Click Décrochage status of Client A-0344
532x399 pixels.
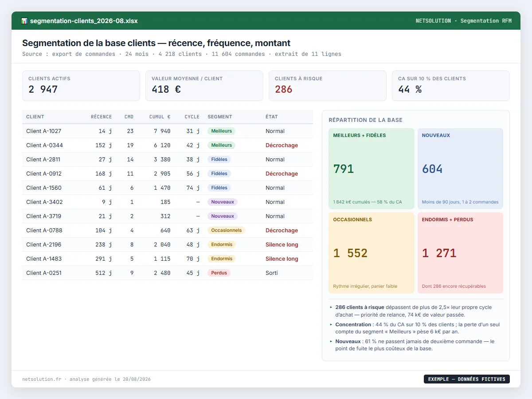point(282,145)
